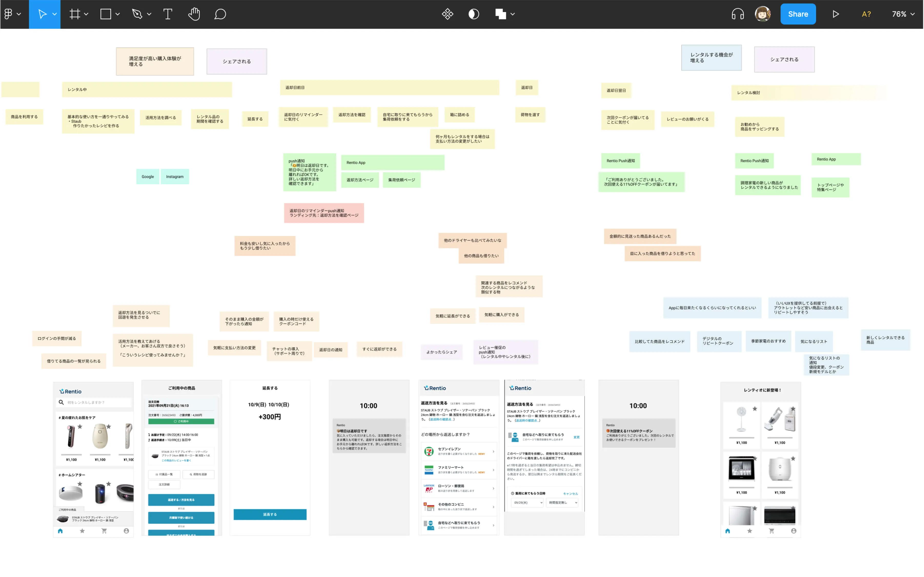Expand the boolean operations dropdown arrow

(513, 14)
